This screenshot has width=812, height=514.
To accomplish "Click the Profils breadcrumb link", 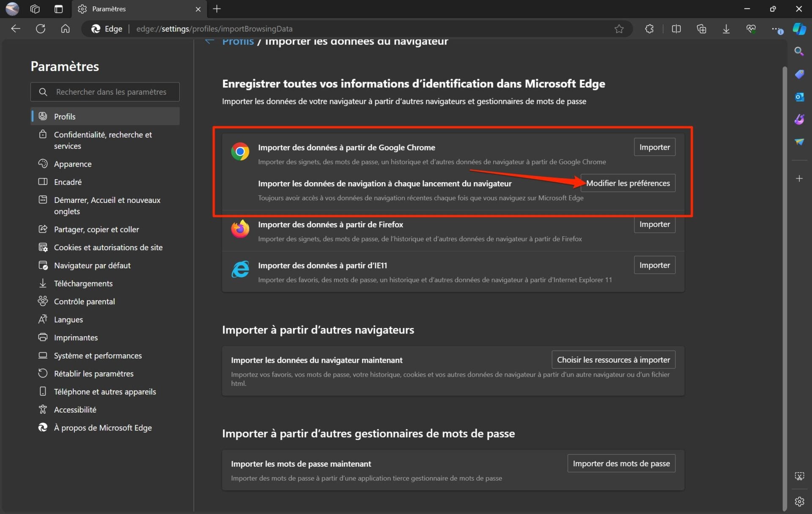I will tap(238, 42).
